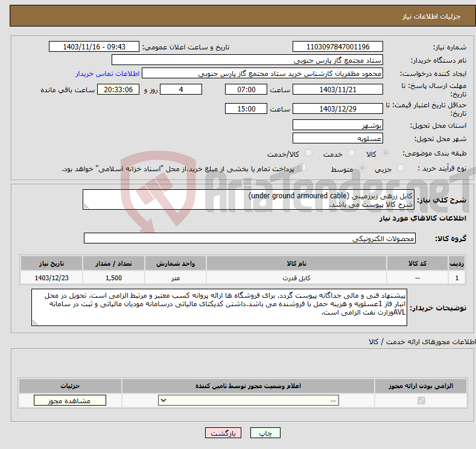Click the کد کالا column header

[417, 263]
